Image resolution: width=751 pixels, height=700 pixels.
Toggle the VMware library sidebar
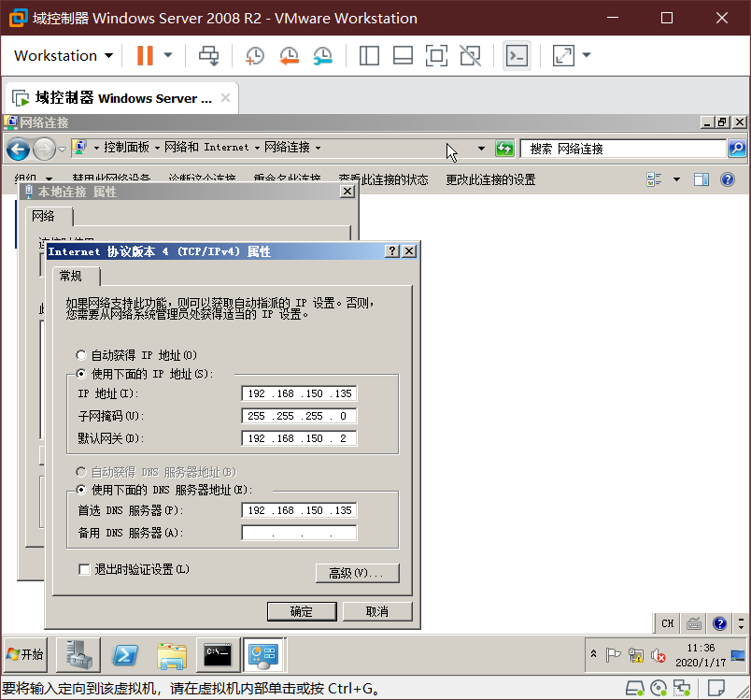click(x=369, y=55)
